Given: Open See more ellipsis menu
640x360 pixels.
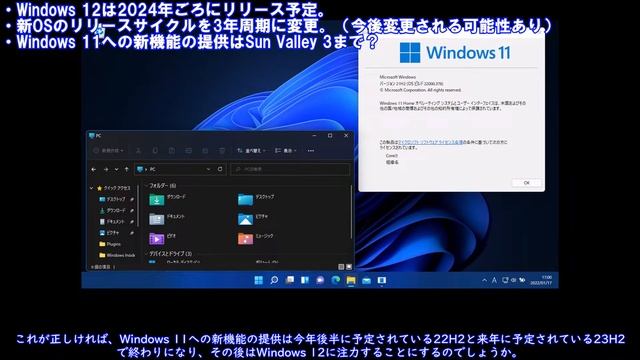Looking at the screenshot, I should click(311, 151).
